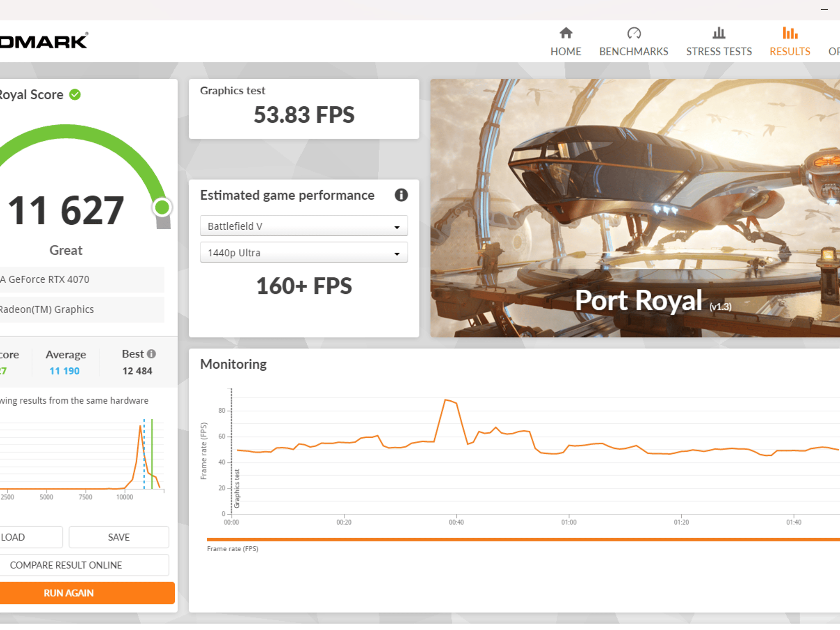Image resolution: width=840 pixels, height=630 pixels.
Task: Click the Monitoring heading
Action: coord(233,364)
